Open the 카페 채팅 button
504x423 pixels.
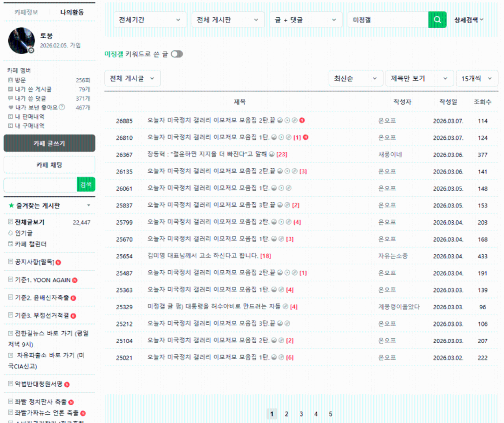(49, 165)
